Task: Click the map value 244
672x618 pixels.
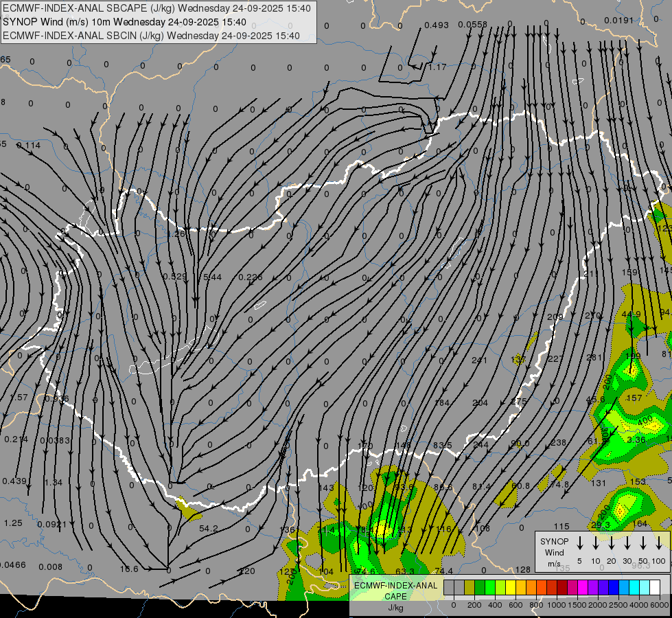Action: coord(480,445)
